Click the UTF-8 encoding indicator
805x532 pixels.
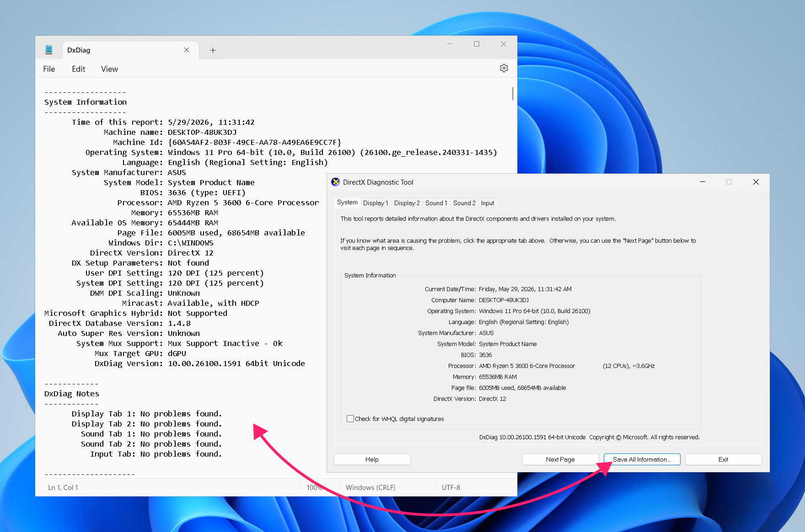point(451,488)
